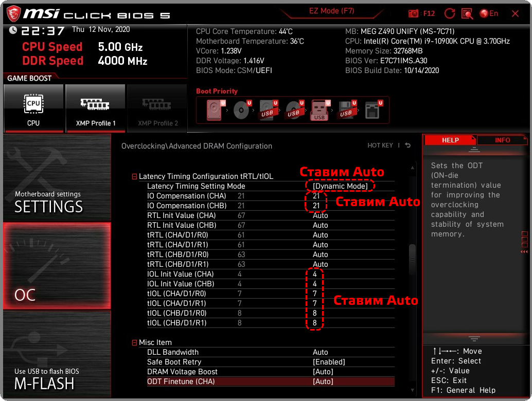Open DRAM Voltage Boost Auto dropdown
This screenshot has width=532, height=401.
coord(323,372)
